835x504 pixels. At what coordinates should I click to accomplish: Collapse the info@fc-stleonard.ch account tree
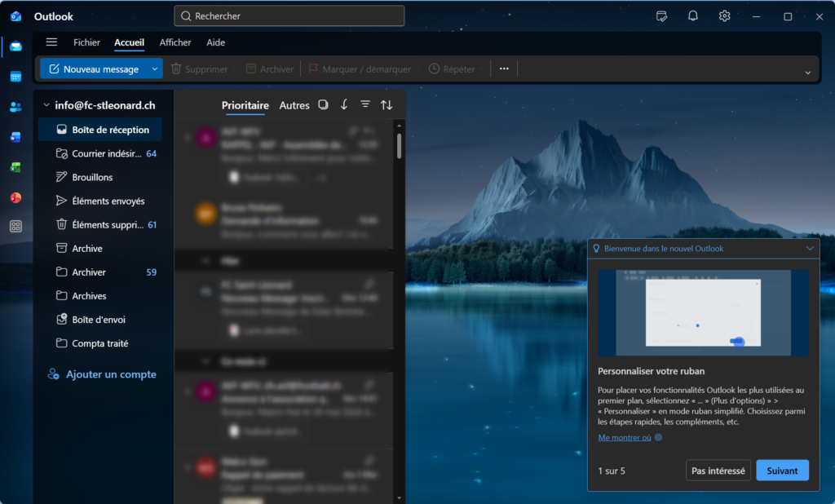(46, 105)
